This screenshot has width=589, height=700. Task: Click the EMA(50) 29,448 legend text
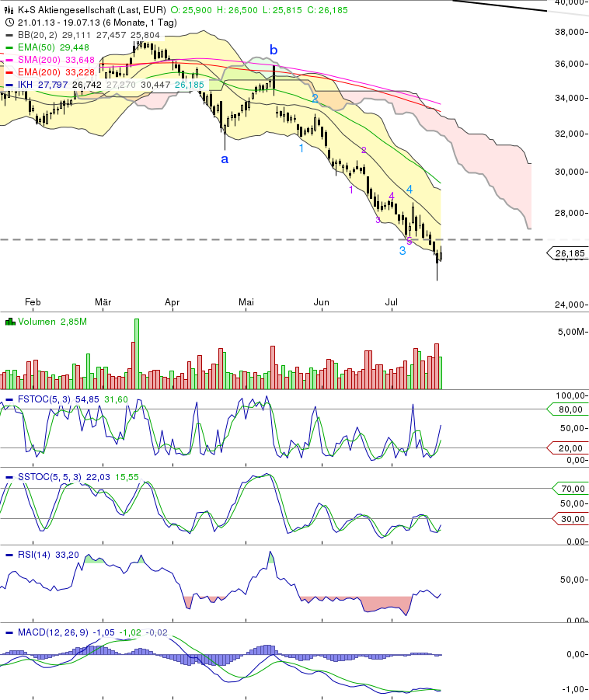[x=54, y=47]
